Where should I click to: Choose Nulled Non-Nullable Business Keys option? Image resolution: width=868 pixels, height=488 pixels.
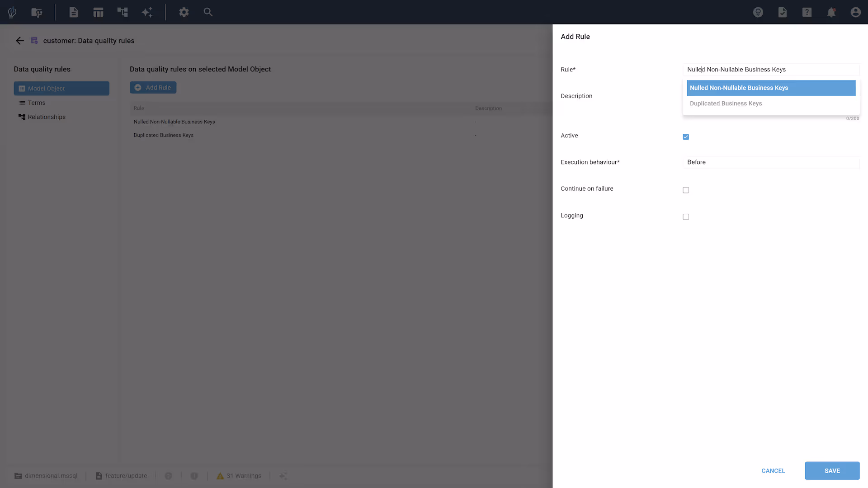tap(771, 88)
